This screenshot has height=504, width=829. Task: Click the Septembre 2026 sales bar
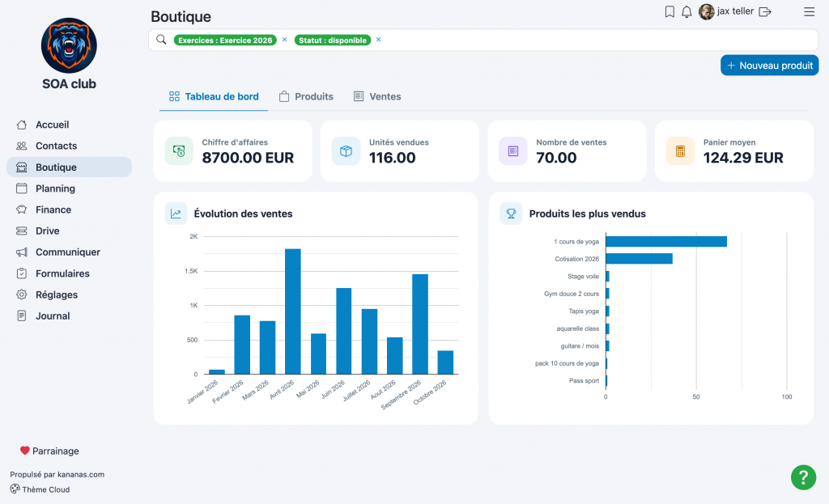pos(420,324)
